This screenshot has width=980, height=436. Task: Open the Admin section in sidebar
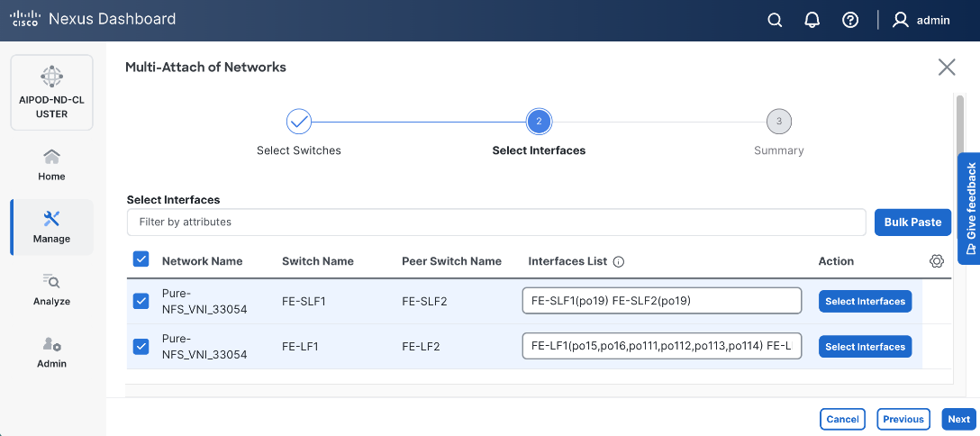pos(52,352)
